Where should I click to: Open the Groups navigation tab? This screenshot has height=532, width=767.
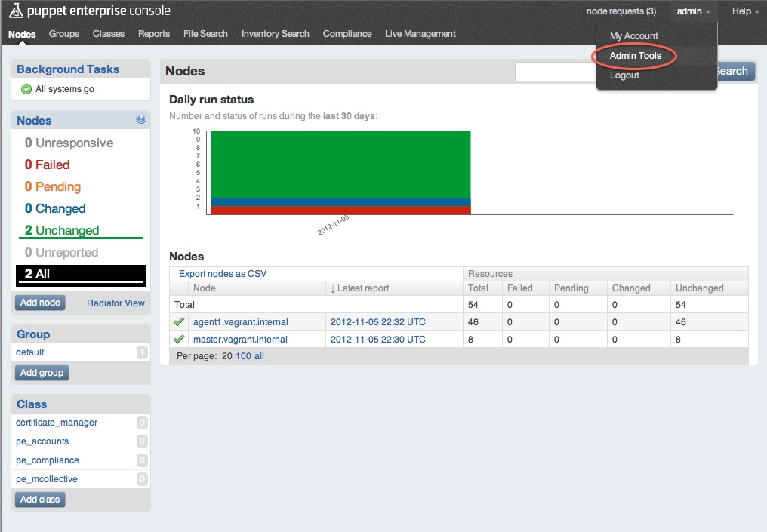[64, 34]
